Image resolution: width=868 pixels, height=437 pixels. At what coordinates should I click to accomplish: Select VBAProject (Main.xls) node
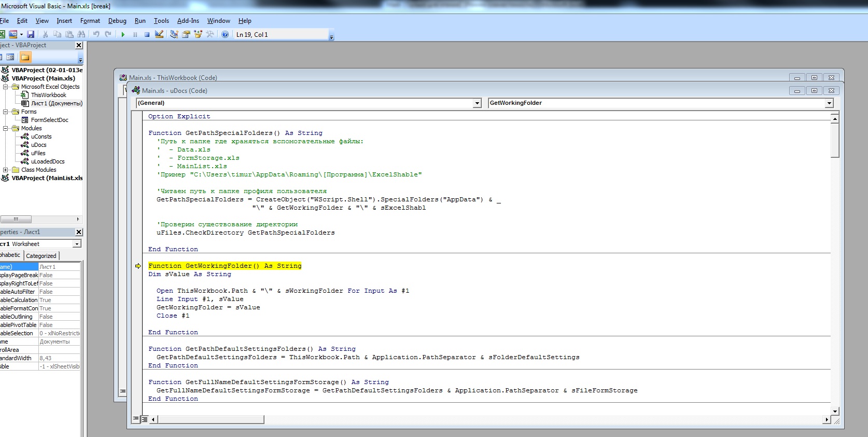43,78
